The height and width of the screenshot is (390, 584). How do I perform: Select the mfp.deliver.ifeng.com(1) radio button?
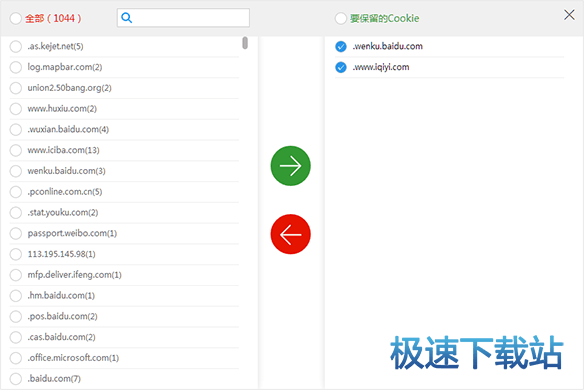[x=16, y=275]
